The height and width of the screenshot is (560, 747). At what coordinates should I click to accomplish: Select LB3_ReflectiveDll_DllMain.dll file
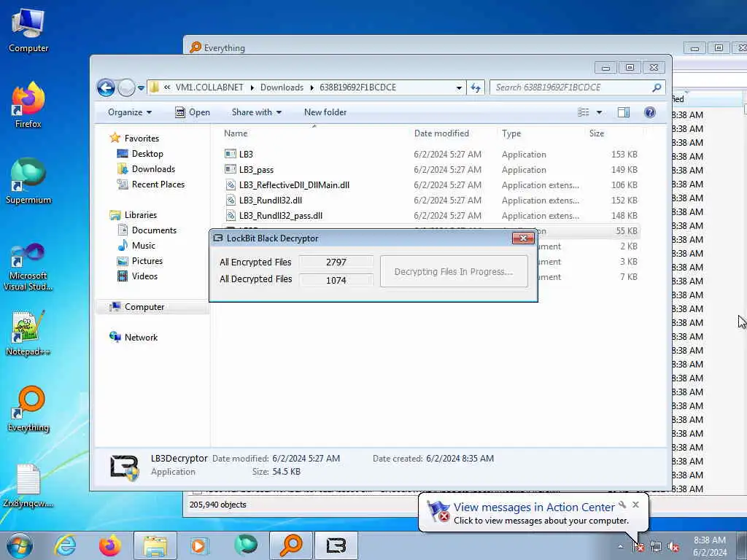(430, 184)
